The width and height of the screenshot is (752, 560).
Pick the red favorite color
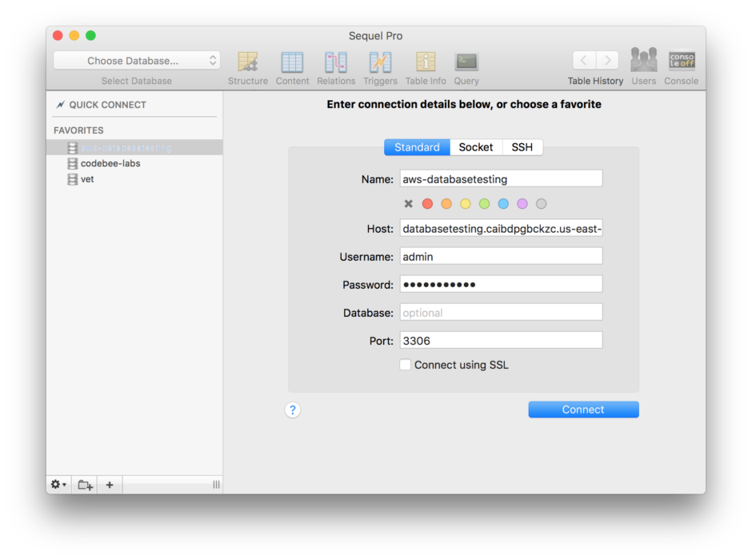pos(427,204)
